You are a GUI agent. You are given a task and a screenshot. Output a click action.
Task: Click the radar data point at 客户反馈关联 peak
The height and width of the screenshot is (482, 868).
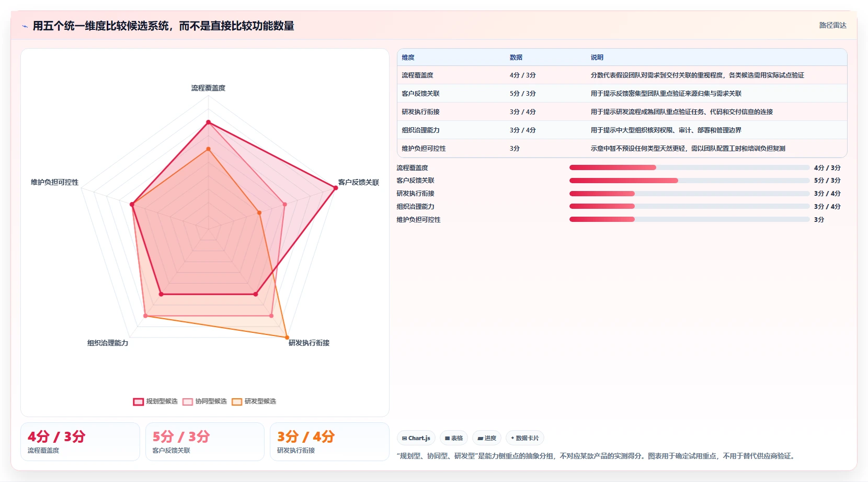(336, 187)
